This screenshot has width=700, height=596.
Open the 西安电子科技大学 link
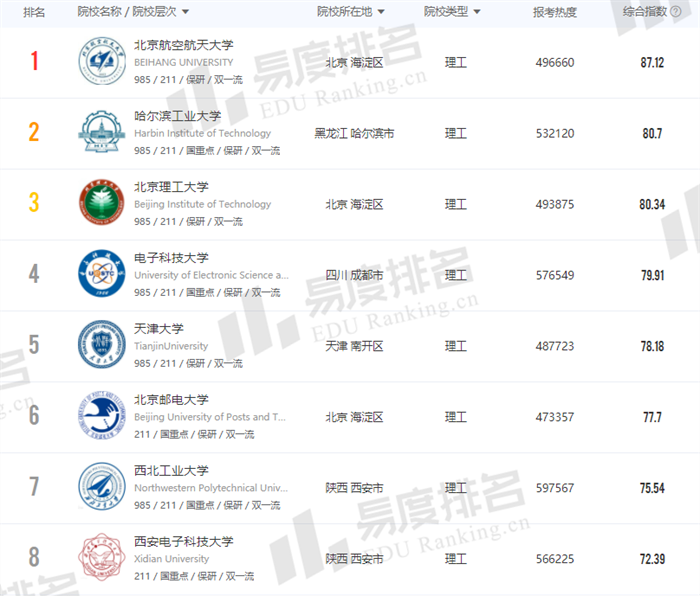tap(183, 542)
